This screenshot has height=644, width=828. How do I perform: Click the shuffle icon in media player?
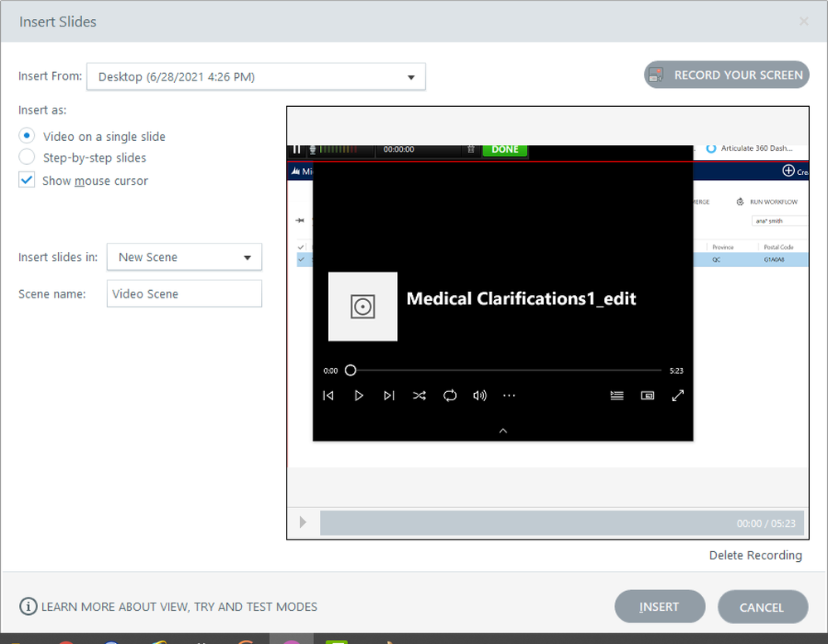(x=419, y=395)
